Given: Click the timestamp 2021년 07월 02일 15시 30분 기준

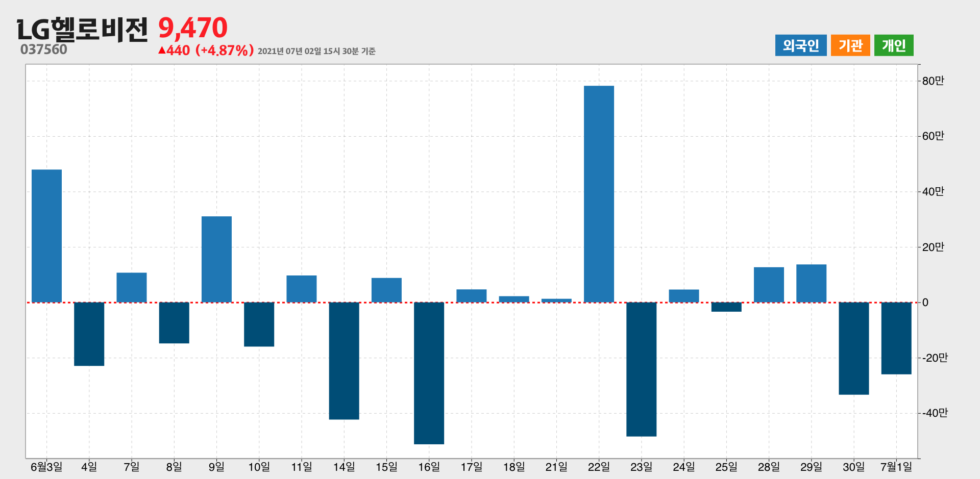Looking at the screenshot, I should [x=316, y=51].
